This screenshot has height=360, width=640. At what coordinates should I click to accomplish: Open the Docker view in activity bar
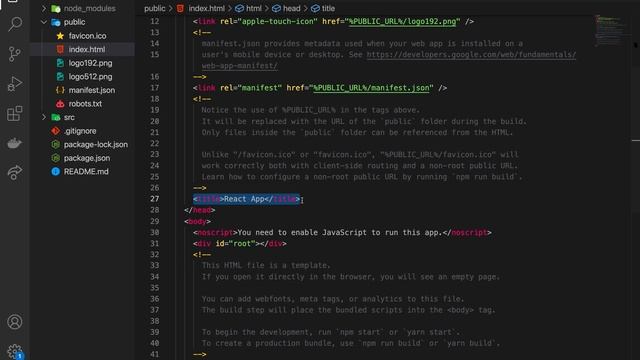[x=15, y=143]
